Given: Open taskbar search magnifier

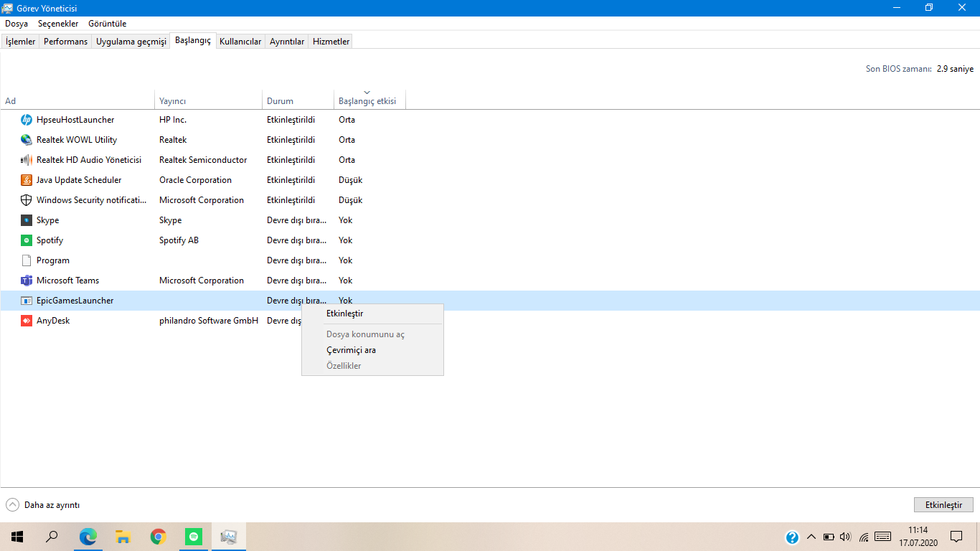Looking at the screenshot, I should [x=52, y=537].
